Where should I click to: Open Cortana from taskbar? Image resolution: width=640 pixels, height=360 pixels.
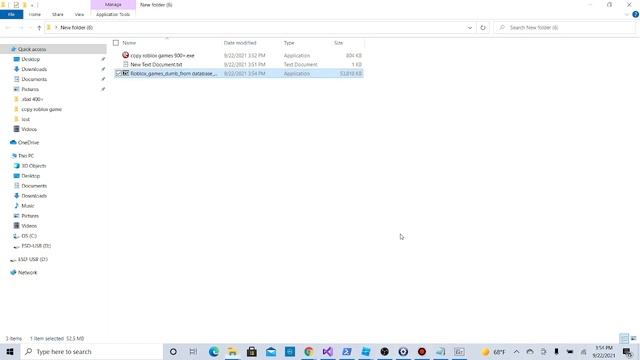click(173, 351)
